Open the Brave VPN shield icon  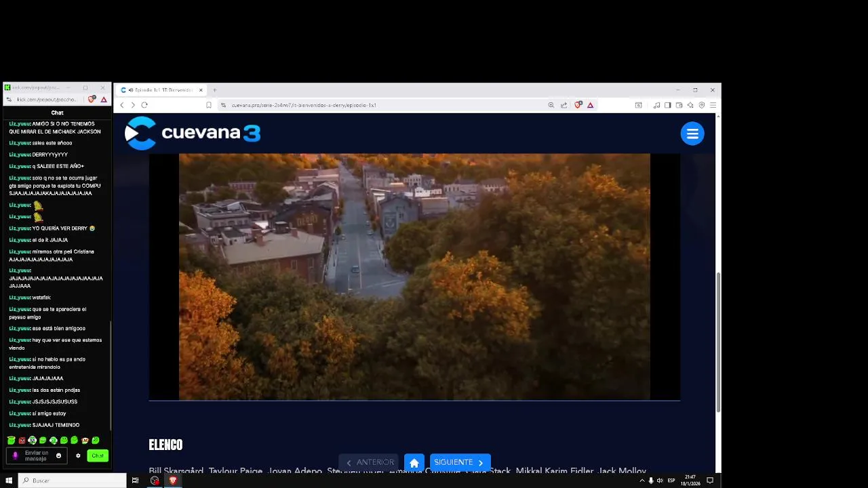point(702,105)
